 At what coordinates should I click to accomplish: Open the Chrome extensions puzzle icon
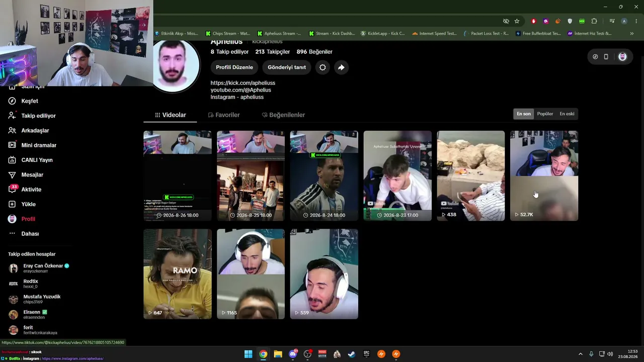tap(594, 21)
